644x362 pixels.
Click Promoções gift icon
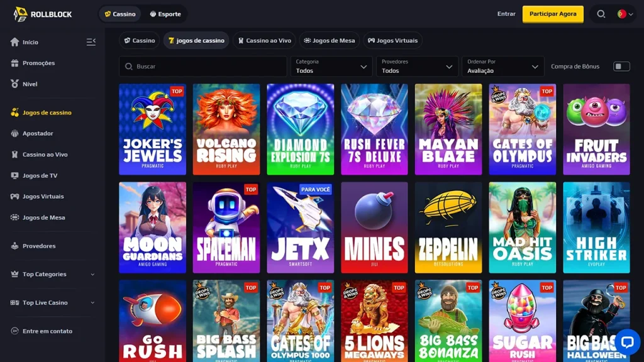[15, 63]
